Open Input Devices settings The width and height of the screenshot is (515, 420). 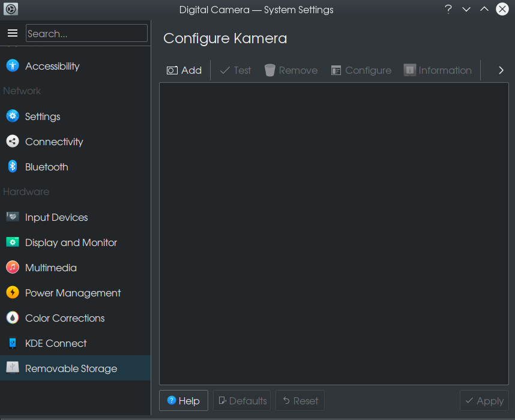pyautogui.click(x=75, y=217)
